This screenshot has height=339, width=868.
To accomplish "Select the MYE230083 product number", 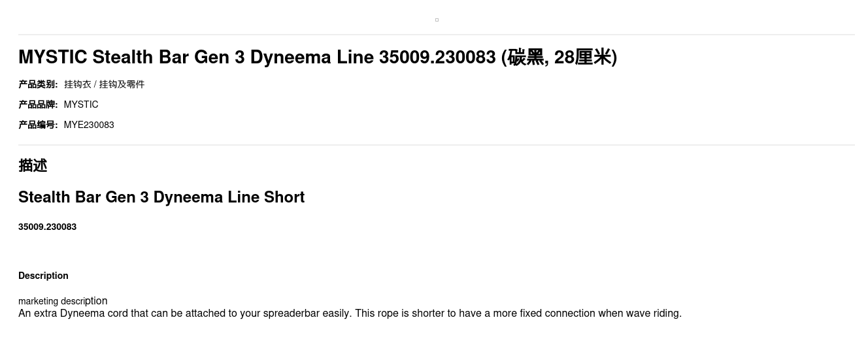I will tap(89, 125).
